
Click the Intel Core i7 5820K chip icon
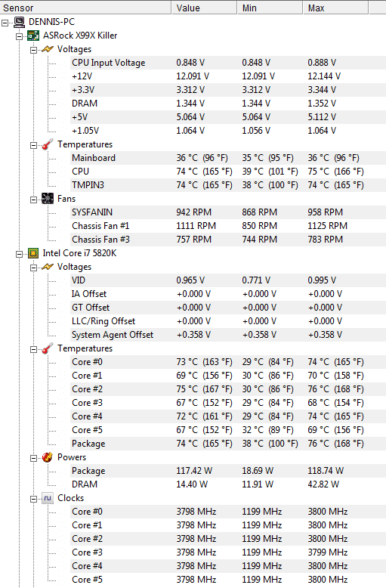[x=33, y=253]
